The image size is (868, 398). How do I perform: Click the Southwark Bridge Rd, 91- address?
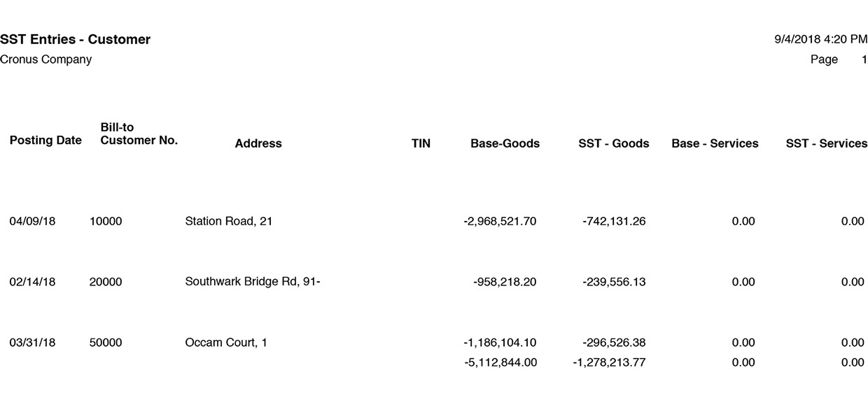click(x=253, y=283)
